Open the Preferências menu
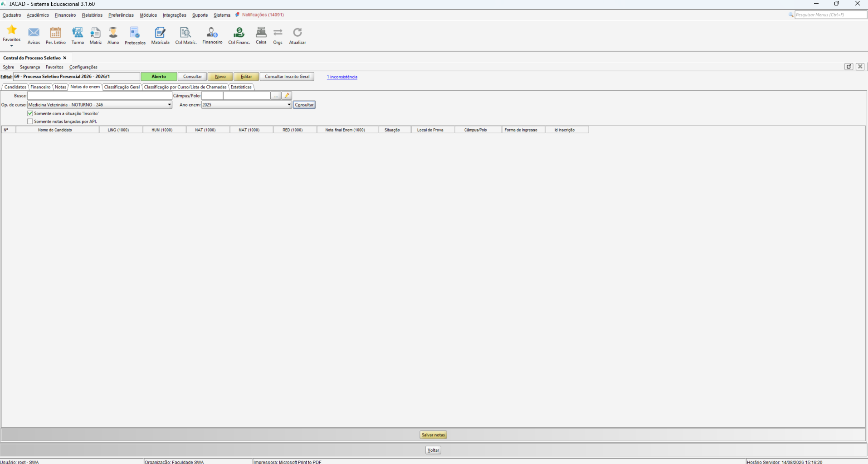868x464 pixels. click(121, 15)
